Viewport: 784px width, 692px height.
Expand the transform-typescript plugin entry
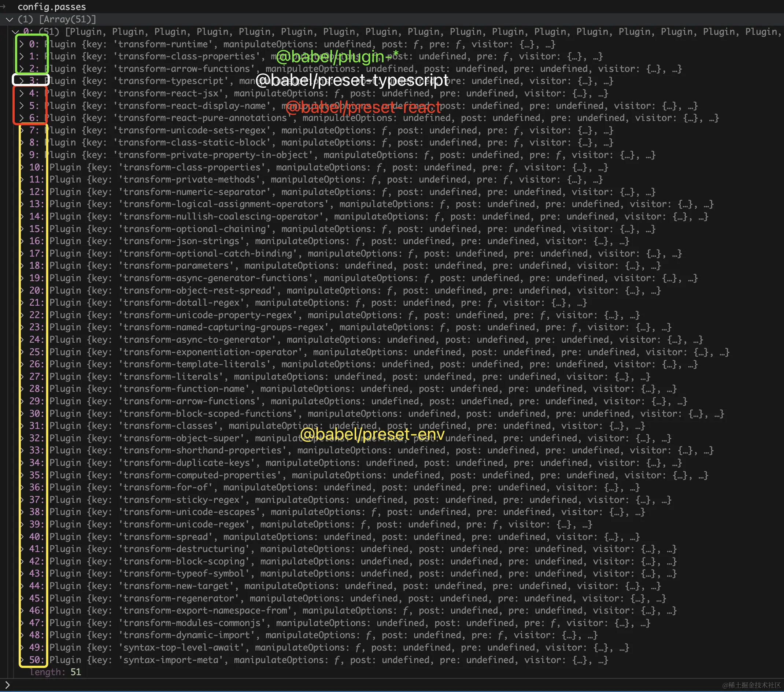(x=22, y=81)
